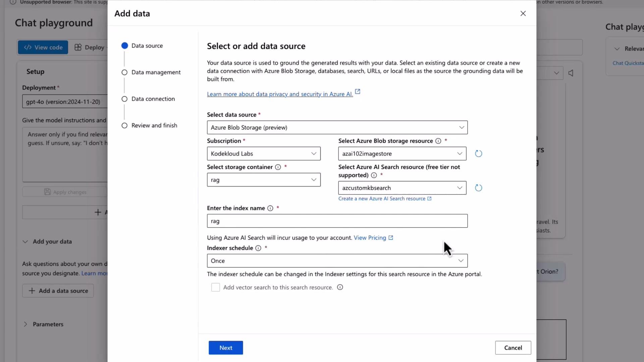Show info about Indexer schedule
Image resolution: width=644 pixels, height=362 pixels.
[258, 248]
